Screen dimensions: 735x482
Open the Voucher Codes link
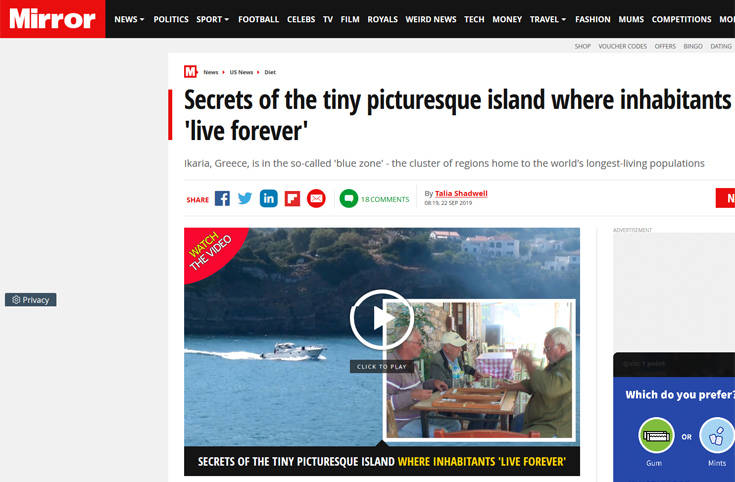click(x=622, y=46)
